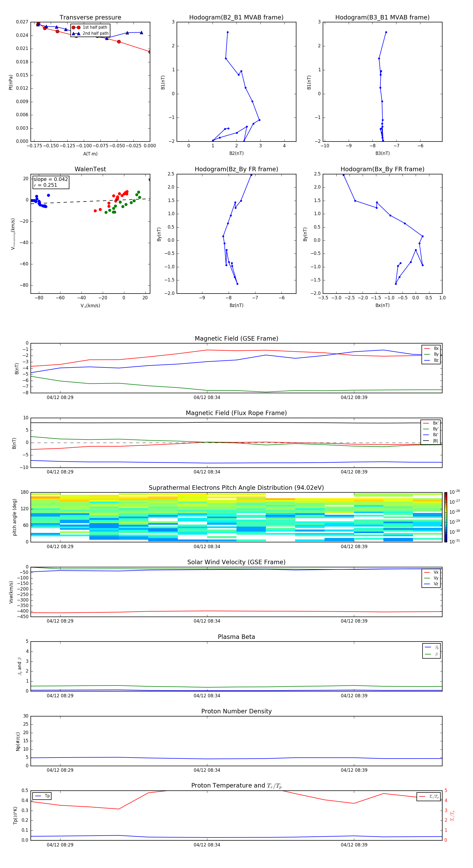Screen dimensions: 473x868
Task: Click the 'A(T·m)' axis label
Action: 90,154
